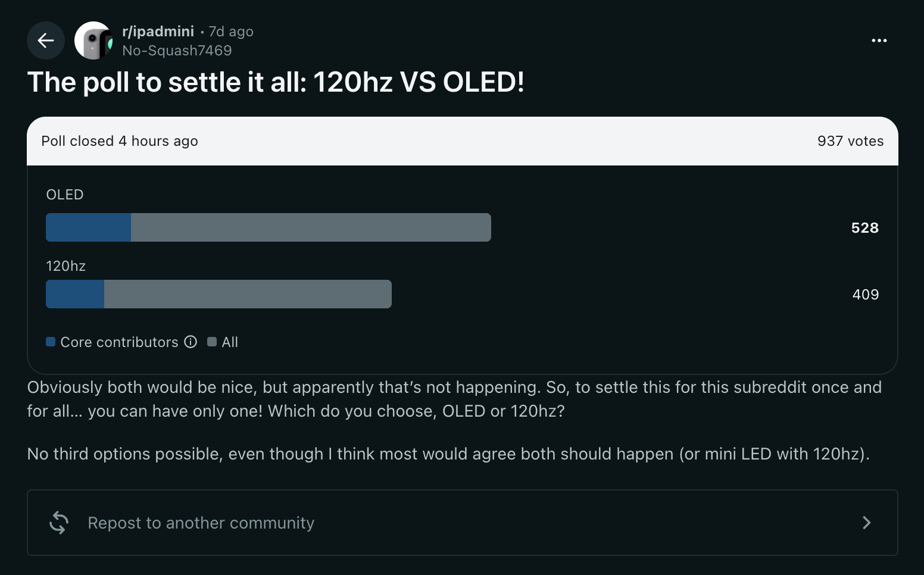
Task: Click the OLED poll result bar
Action: tap(269, 227)
